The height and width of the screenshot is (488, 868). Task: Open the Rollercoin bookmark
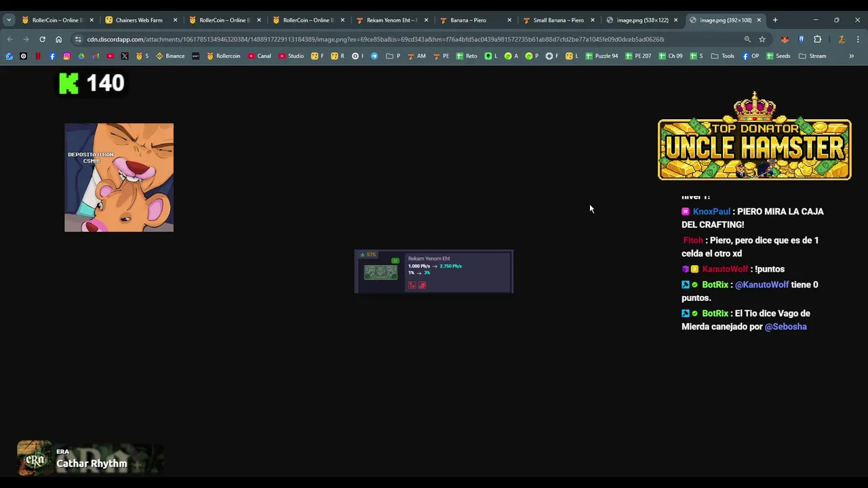tap(223, 56)
